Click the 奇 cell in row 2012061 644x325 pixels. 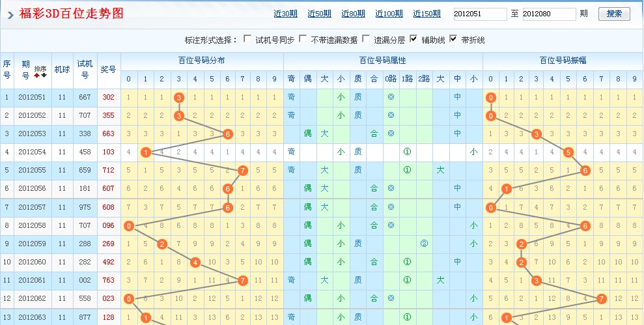pyautogui.click(x=291, y=280)
